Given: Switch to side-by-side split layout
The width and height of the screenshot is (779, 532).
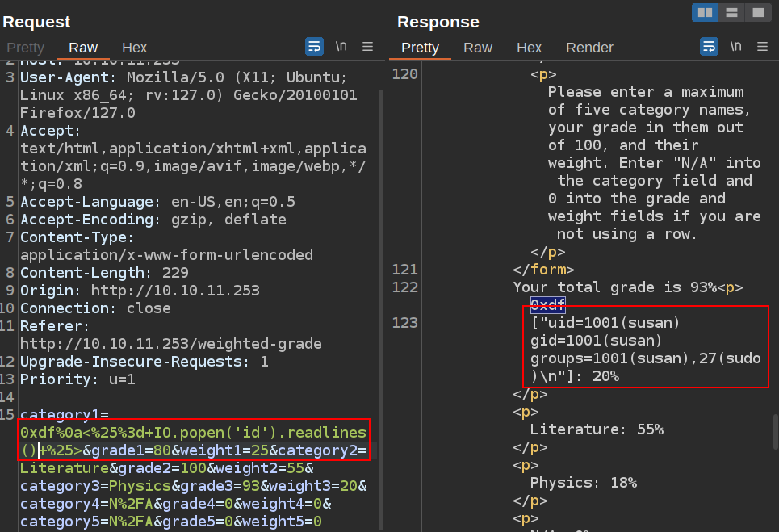Looking at the screenshot, I should (x=705, y=12).
